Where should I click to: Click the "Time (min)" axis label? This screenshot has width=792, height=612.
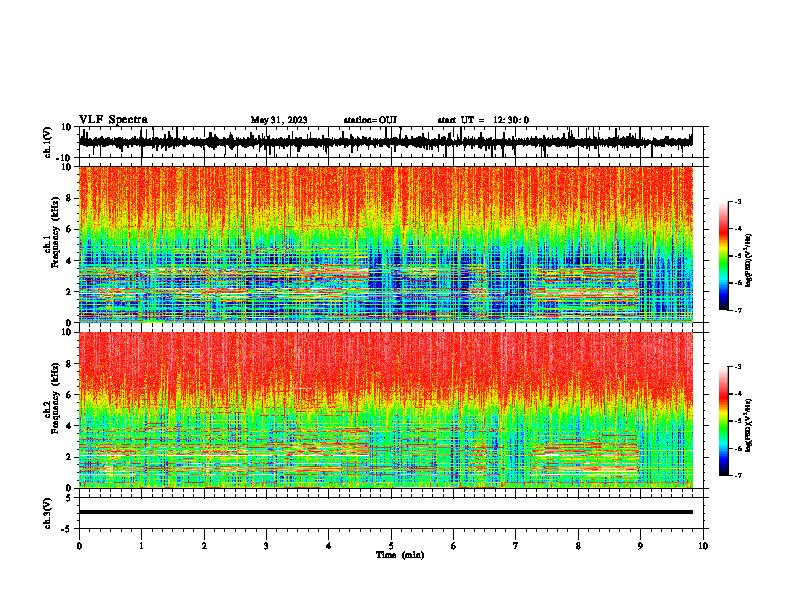(400, 555)
